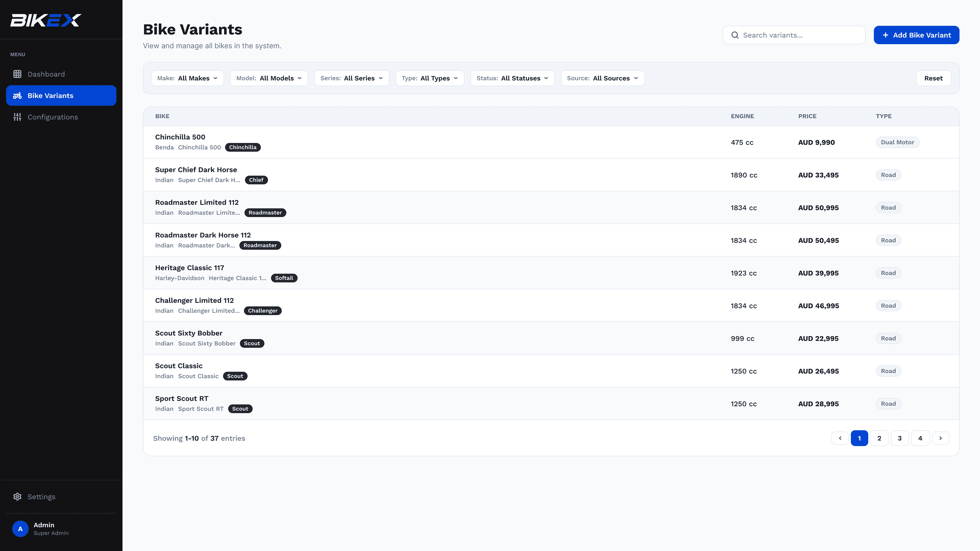Open the Settings menu item
The height and width of the screenshot is (551, 980).
[x=61, y=496]
